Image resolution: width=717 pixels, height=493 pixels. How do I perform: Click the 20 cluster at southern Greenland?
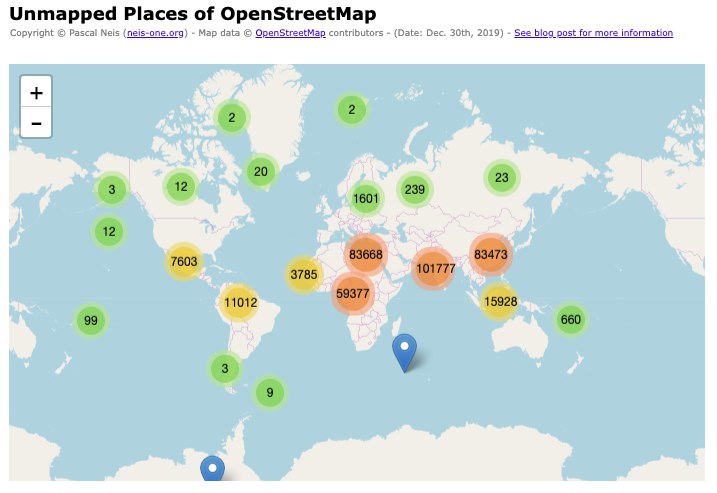coord(261,171)
